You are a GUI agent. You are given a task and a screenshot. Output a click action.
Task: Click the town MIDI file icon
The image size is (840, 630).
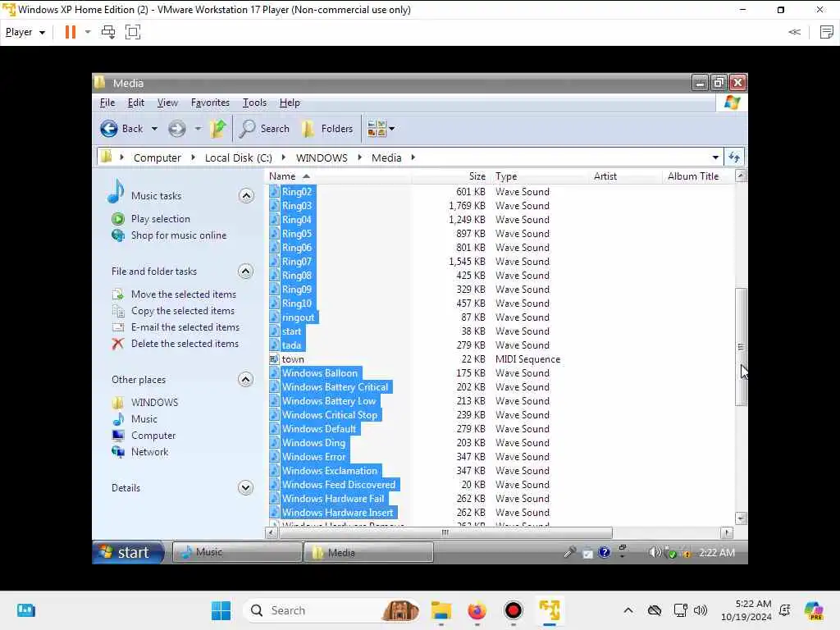[x=274, y=359]
